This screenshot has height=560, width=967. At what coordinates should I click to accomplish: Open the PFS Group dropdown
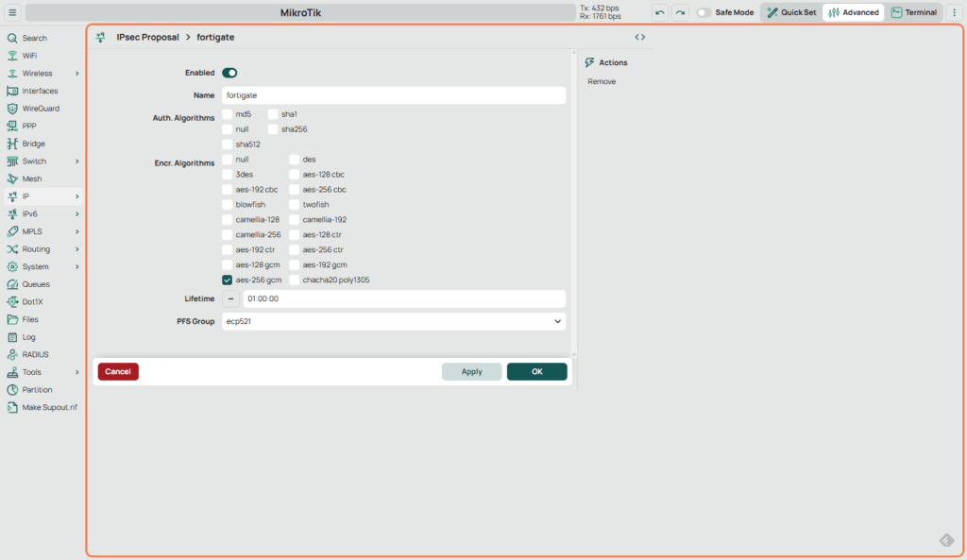394,321
